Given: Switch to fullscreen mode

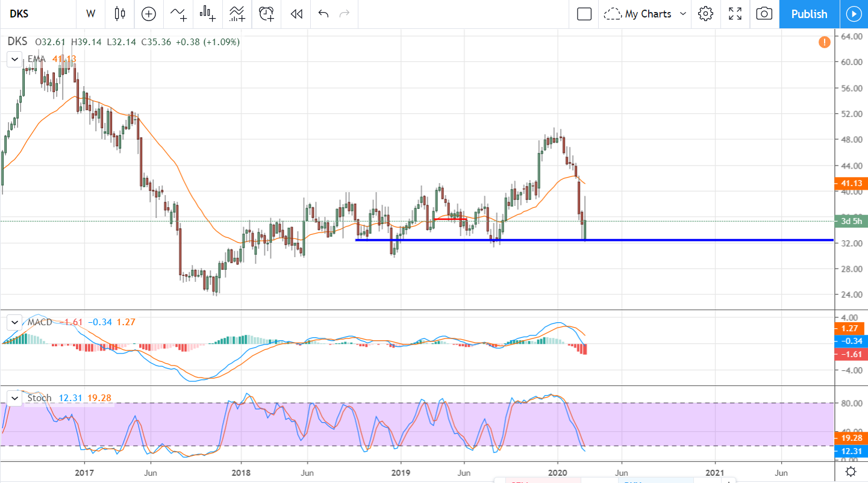Looking at the screenshot, I should (735, 14).
